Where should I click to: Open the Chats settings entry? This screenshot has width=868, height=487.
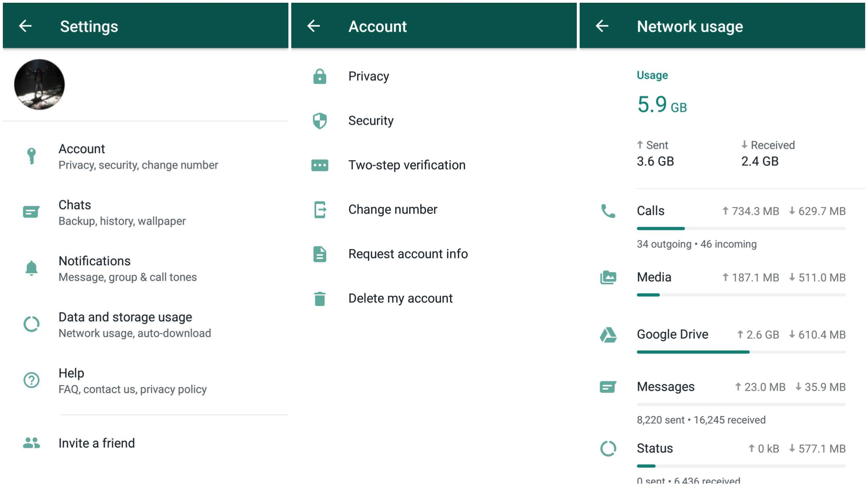tap(122, 212)
